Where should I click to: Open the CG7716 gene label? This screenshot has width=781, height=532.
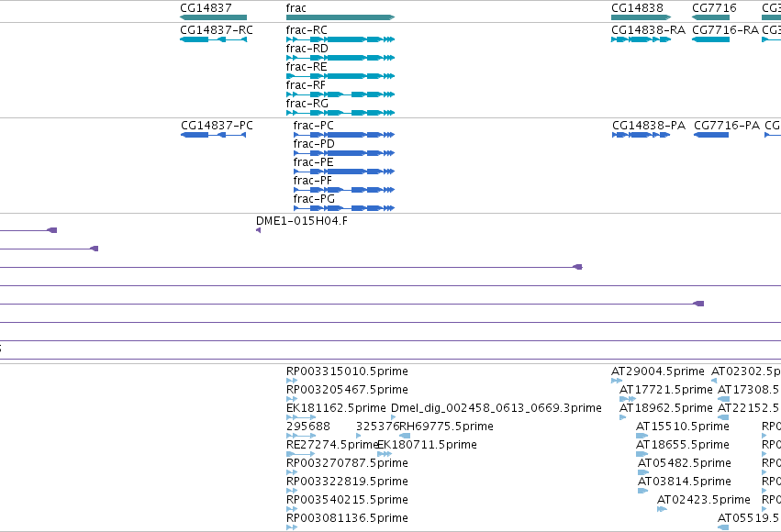tap(714, 8)
